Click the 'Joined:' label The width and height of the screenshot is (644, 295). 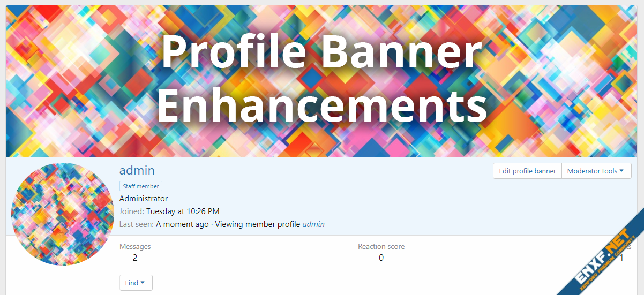click(x=131, y=211)
